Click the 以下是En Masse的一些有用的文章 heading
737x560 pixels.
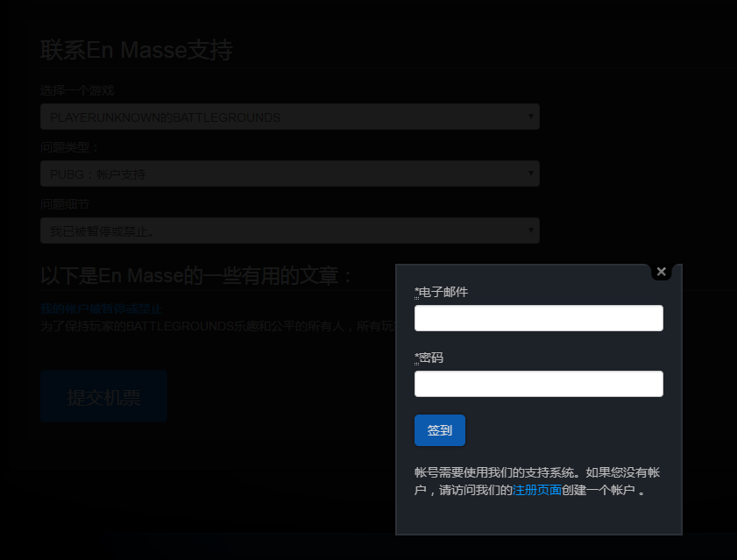pos(197,276)
